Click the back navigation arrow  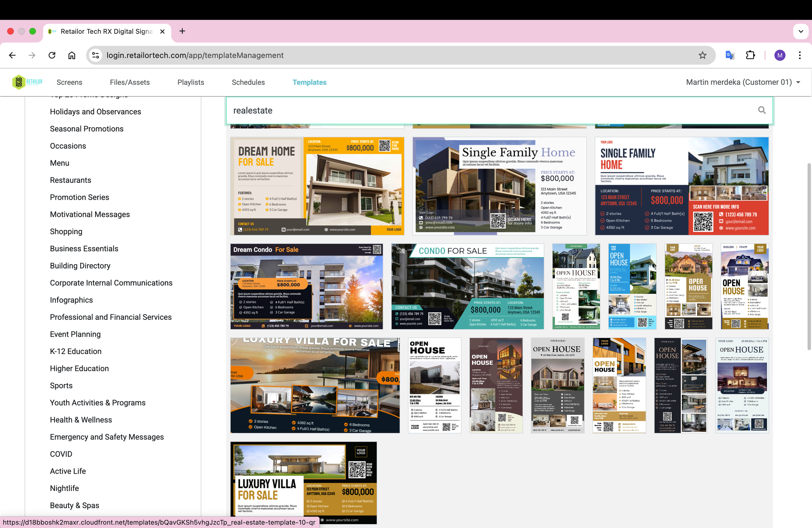coord(12,55)
